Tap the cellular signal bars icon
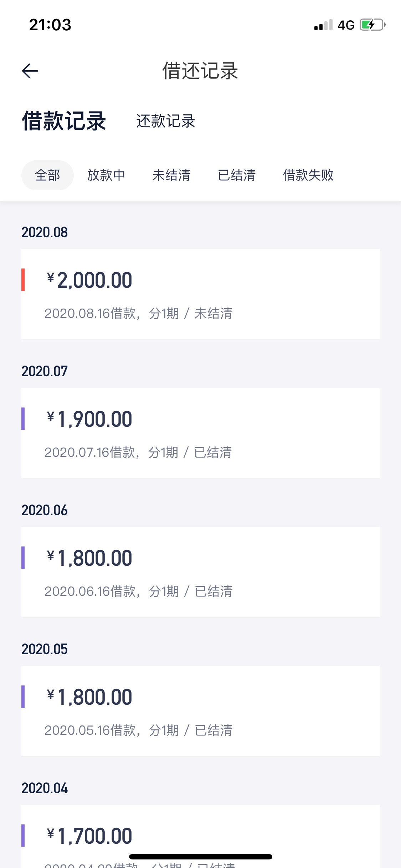 (323, 25)
